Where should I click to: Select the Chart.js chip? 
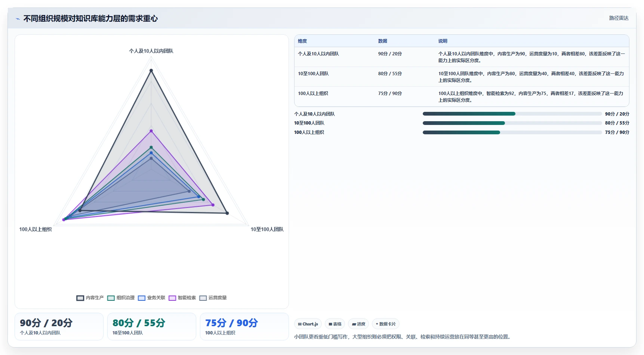(x=308, y=324)
